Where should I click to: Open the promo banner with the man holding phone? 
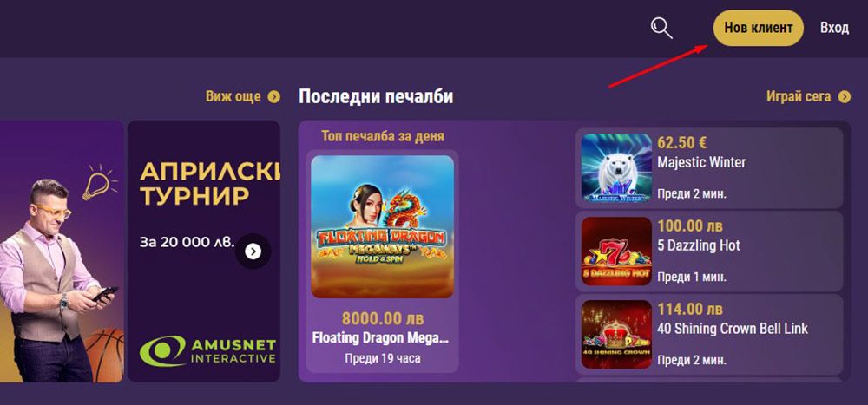[x=62, y=251]
